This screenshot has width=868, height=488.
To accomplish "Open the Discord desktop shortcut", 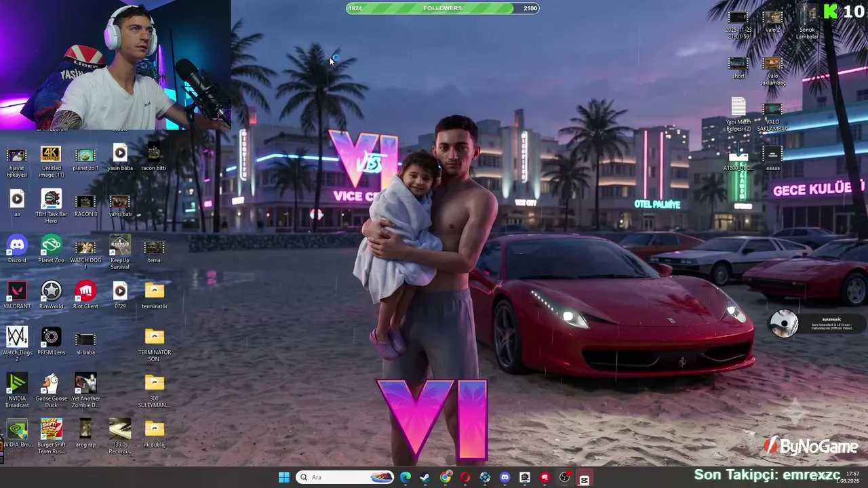I will pyautogui.click(x=17, y=248).
